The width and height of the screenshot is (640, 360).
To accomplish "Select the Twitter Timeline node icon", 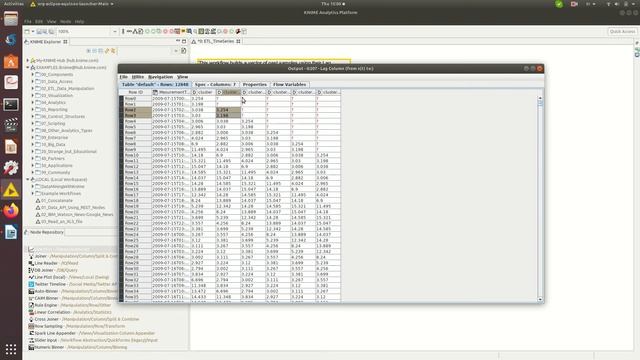I will pyautogui.click(x=31, y=284).
